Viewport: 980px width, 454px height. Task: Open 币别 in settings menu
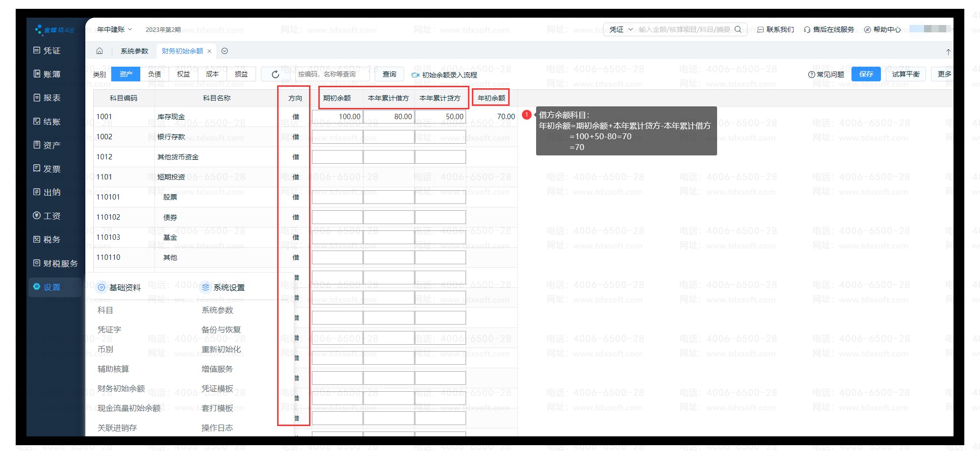105,350
